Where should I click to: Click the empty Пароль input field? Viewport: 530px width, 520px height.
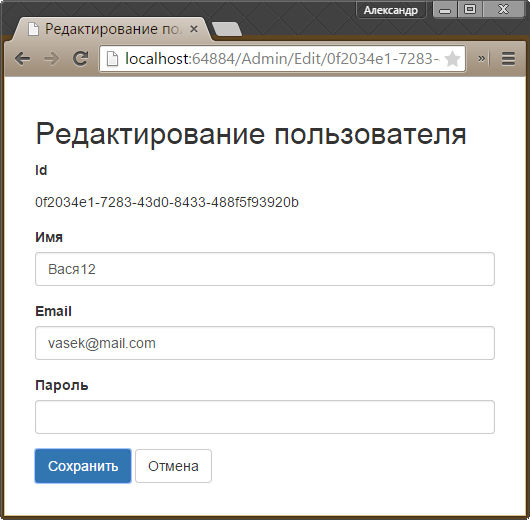click(265, 417)
